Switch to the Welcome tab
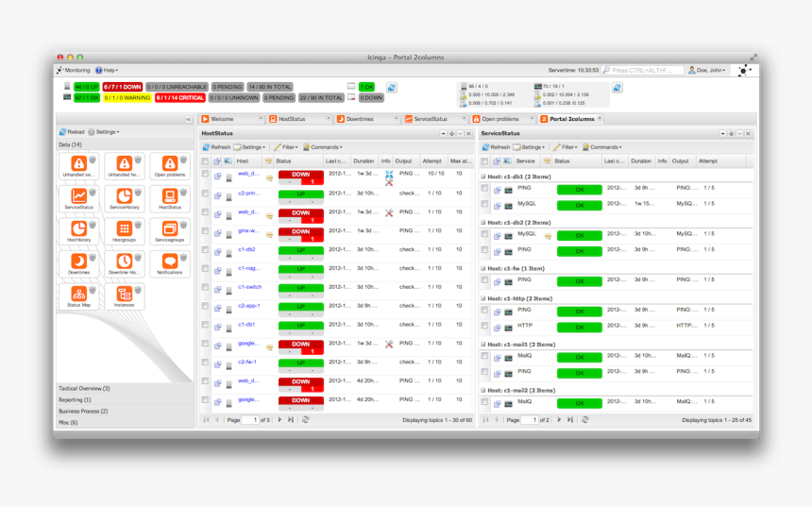 [x=232, y=119]
